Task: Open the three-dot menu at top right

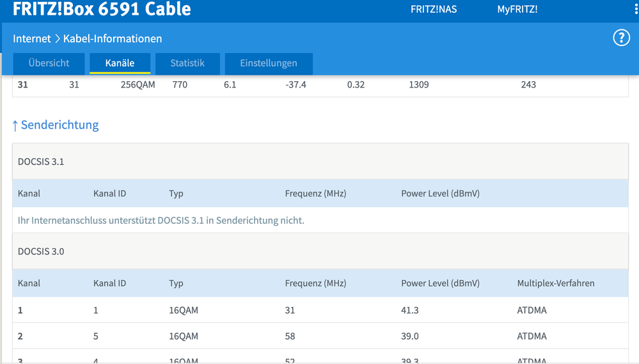Action: pos(636,10)
